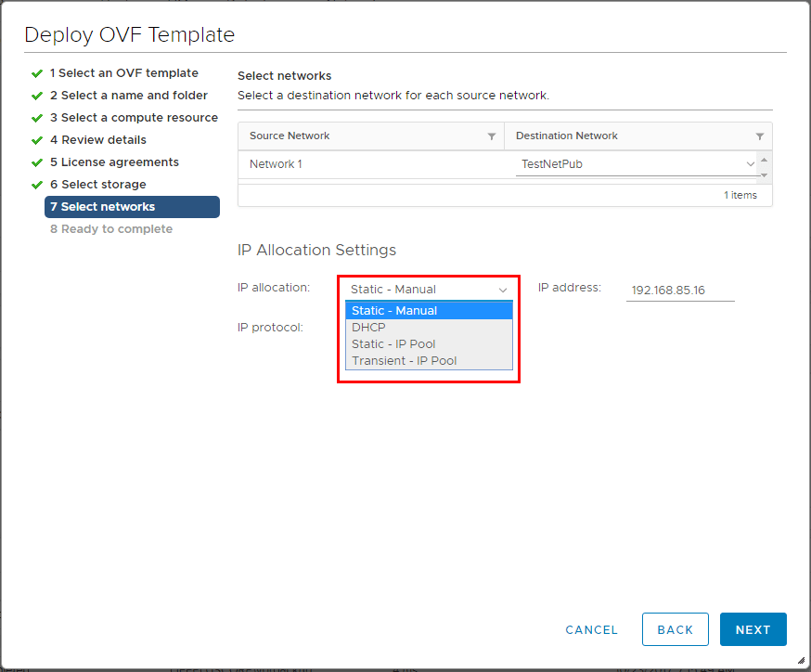Cancel the Deploy OVF Template wizard
This screenshot has width=811, height=672.
[591, 629]
